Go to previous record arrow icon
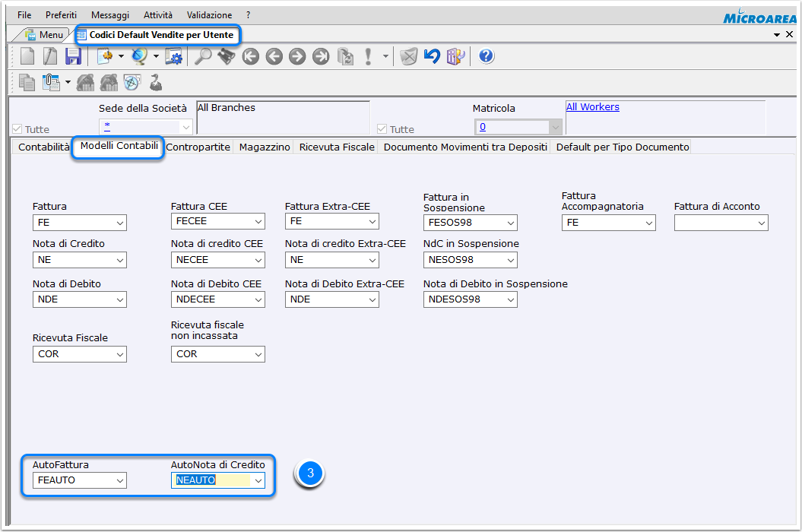This screenshot has width=802, height=532. (x=274, y=56)
